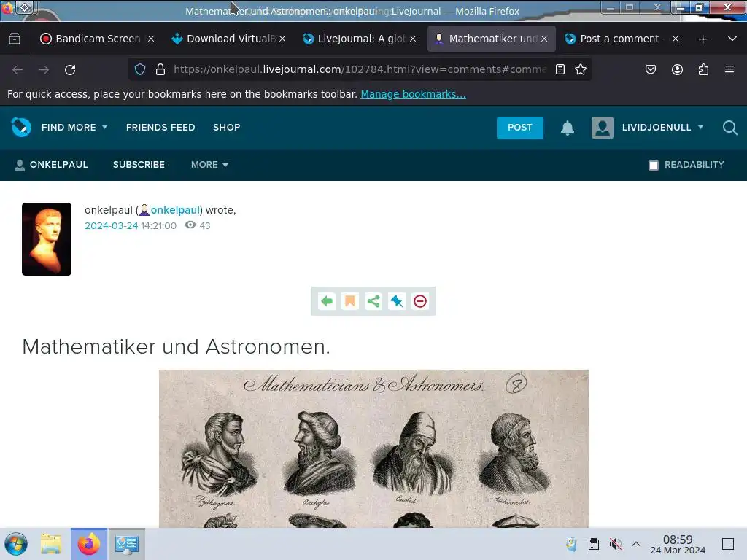Click Firefox taskbar icon
The width and height of the screenshot is (747, 560).
[x=89, y=544]
